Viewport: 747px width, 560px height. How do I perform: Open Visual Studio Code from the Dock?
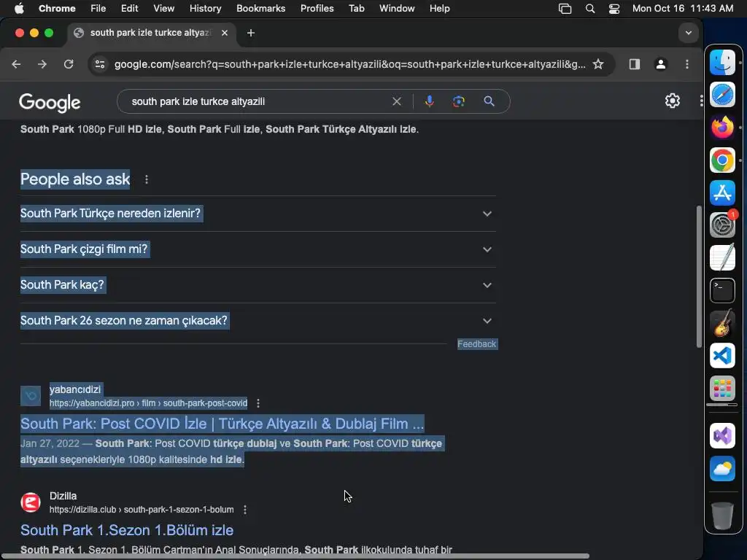722,356
